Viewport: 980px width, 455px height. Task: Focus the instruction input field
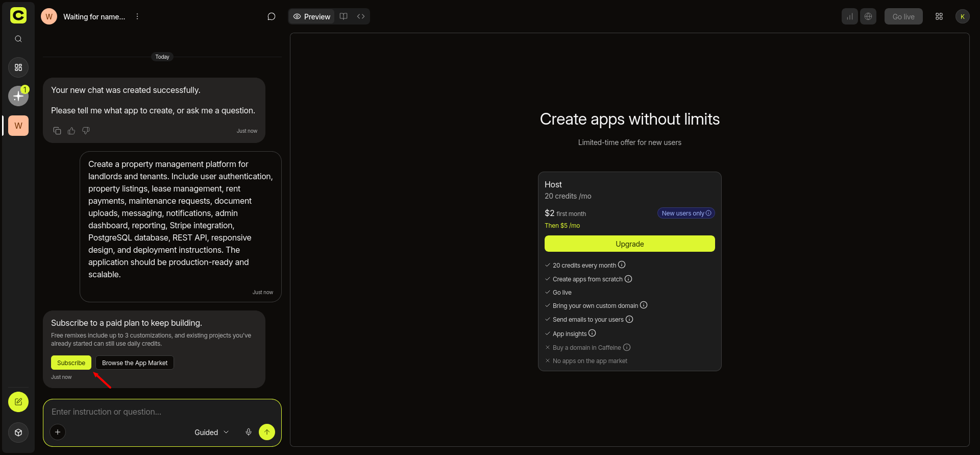pos(162,412)
